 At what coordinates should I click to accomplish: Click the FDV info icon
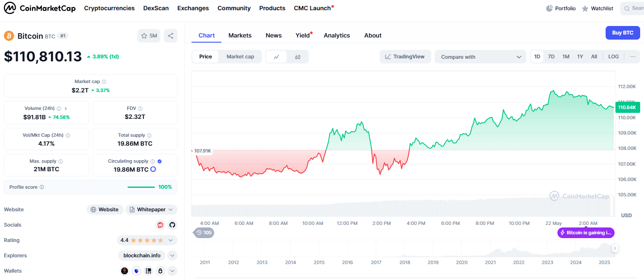click(140, 109)
